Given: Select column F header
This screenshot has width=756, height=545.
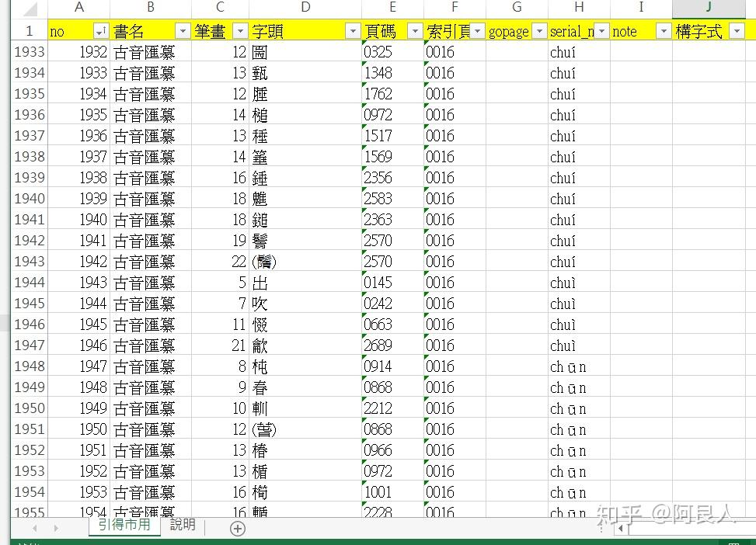Looking at the screenshot, I should (x=455, y=8).
